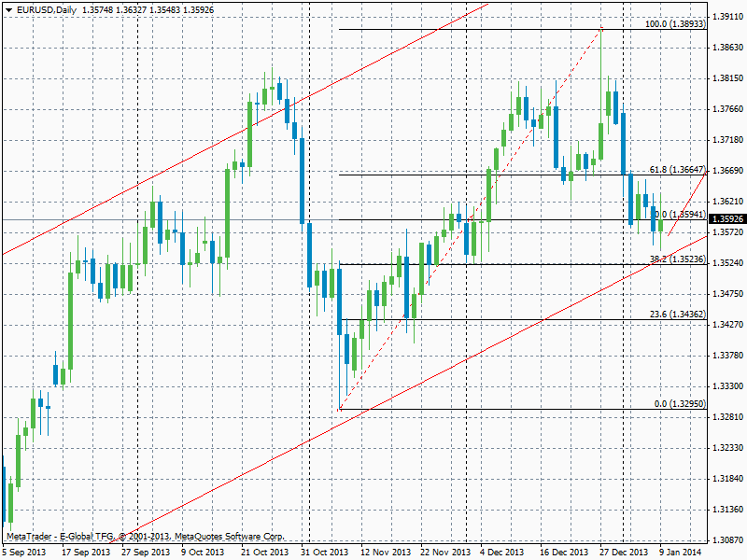Select the 1.35240 price axis label

727,263
